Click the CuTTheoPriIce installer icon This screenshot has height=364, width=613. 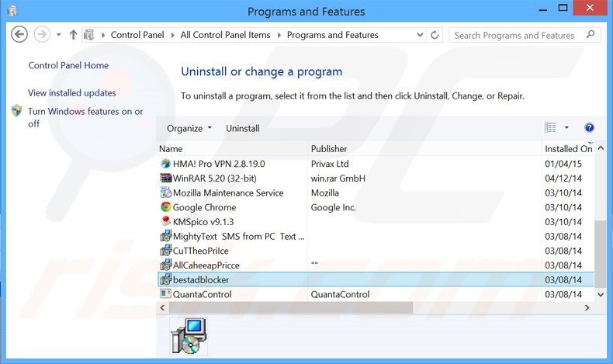point(166,250)
